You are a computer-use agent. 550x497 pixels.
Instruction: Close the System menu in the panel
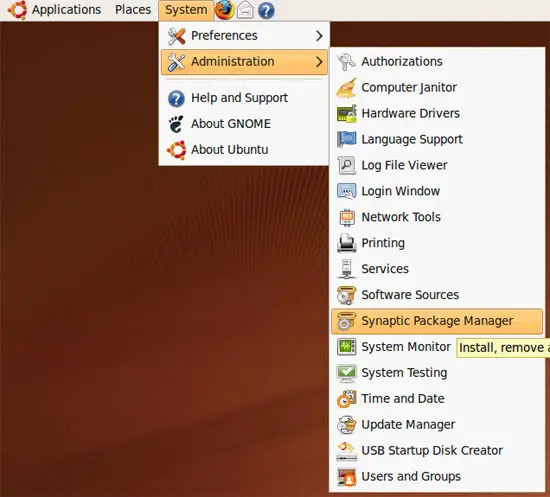186,10
